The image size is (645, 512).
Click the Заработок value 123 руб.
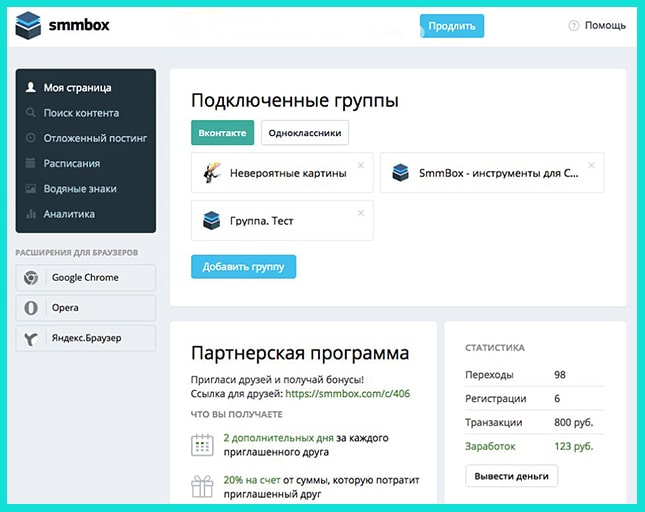pos(573,446)
